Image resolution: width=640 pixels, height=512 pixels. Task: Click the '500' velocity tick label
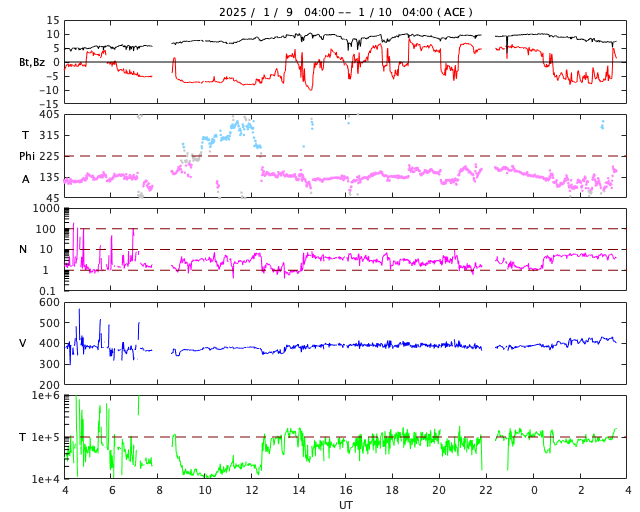[x=49, y=323]
